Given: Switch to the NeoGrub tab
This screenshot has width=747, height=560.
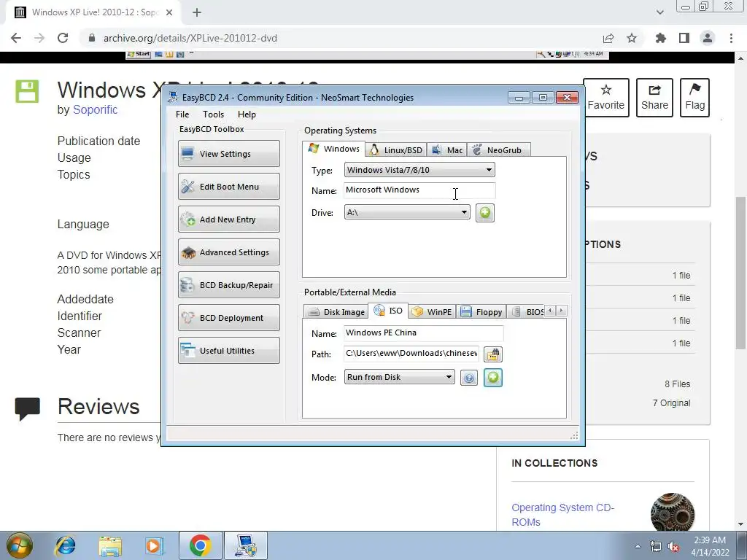Looking at the screenshot, I should pyautogui.click(x=498, y=150).
